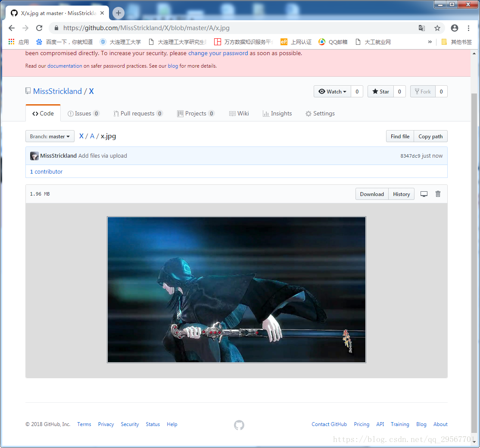Open the Chrome three-dot menu

point(468,28)
